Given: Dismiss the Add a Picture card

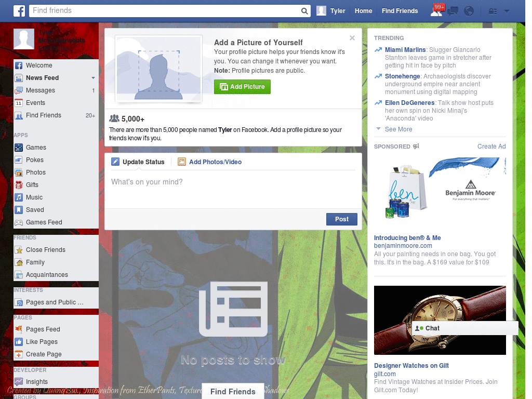Looking at the screenshot, I should coord(352,38).
